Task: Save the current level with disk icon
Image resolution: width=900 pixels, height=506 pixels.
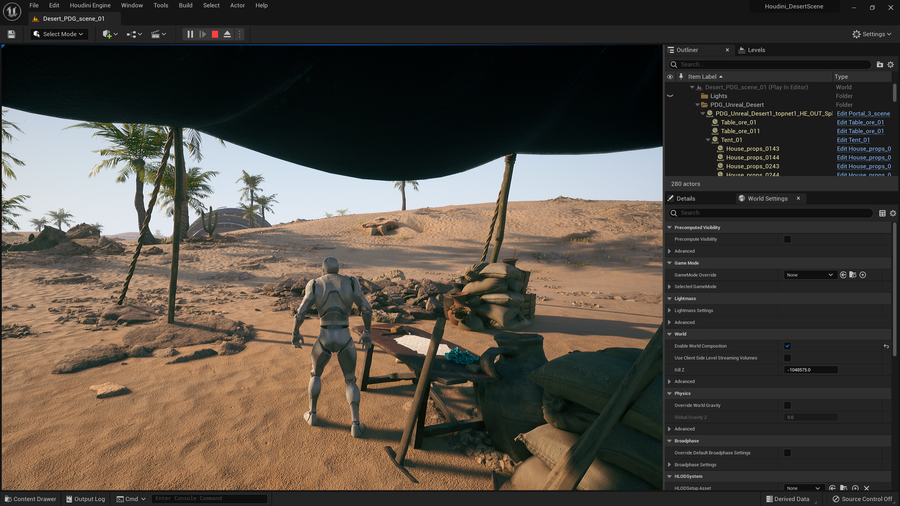Action: point(11,34)
